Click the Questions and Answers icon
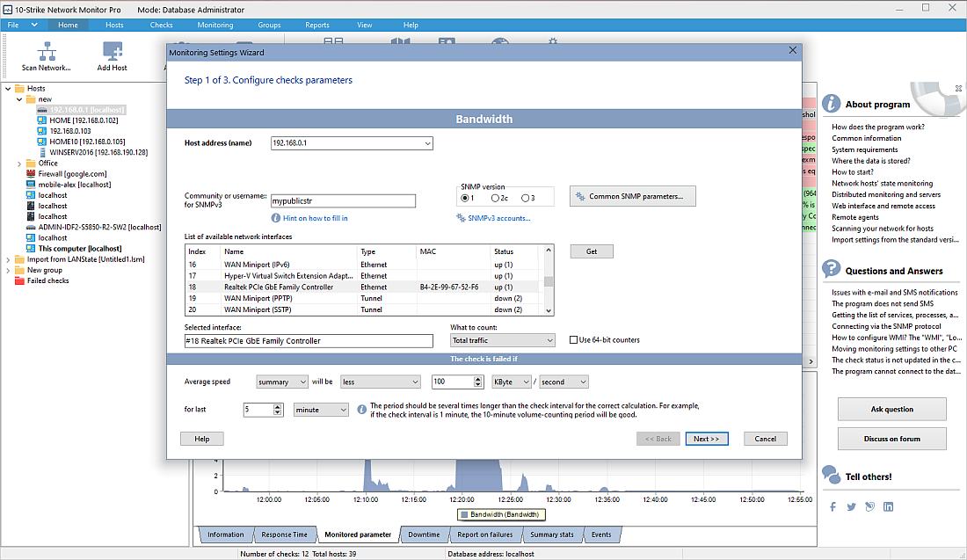Viewport: 967px width, 560px height. [832, 269]
